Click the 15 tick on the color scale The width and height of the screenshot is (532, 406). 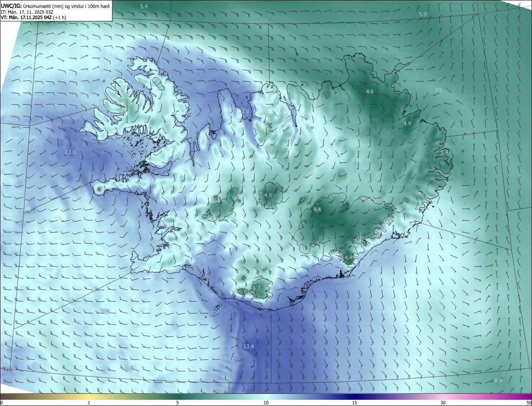(355, 403)
